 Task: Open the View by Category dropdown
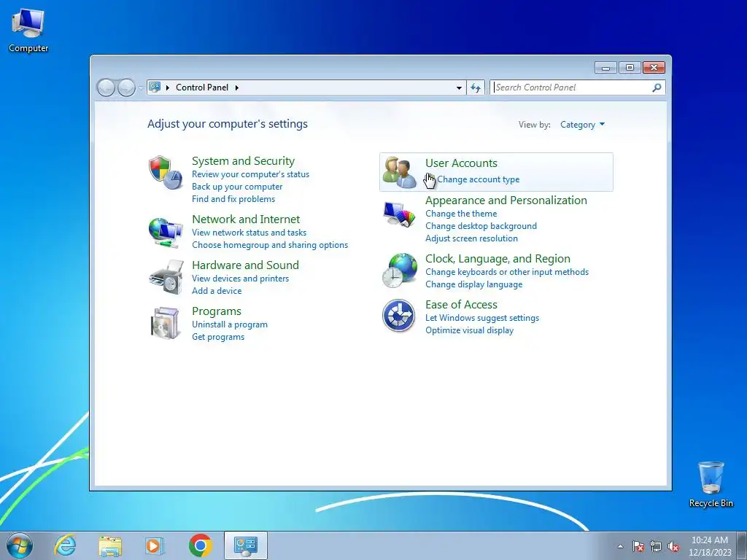pos(582,125)
